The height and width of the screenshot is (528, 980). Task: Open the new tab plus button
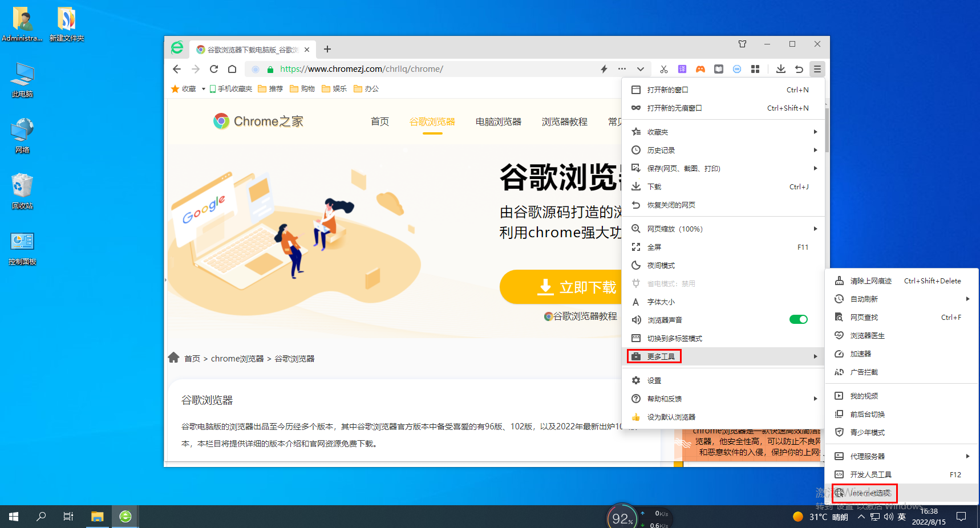327,49
